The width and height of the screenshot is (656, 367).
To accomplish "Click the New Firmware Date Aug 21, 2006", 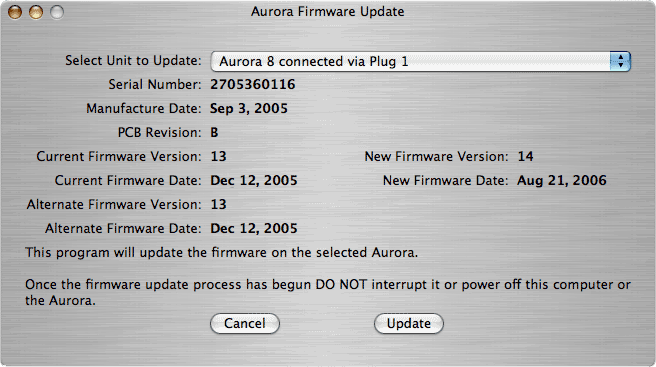I will [562, 180].
